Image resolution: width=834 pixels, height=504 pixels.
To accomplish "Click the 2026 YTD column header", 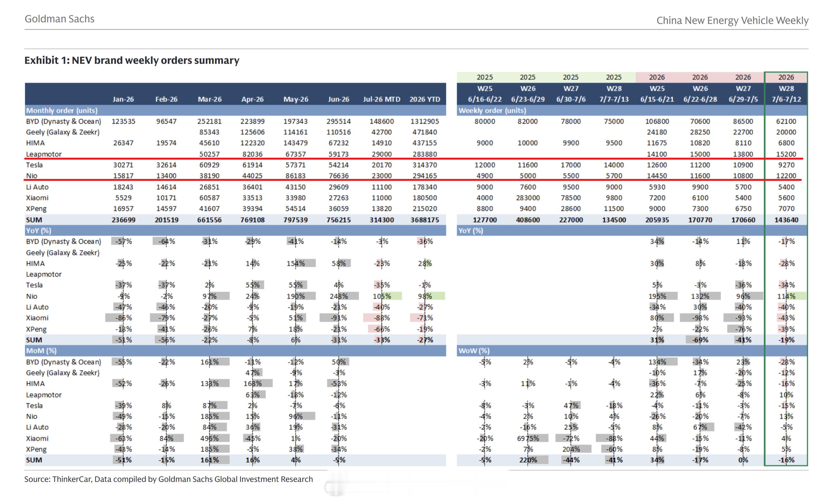I will pos(425,99).
